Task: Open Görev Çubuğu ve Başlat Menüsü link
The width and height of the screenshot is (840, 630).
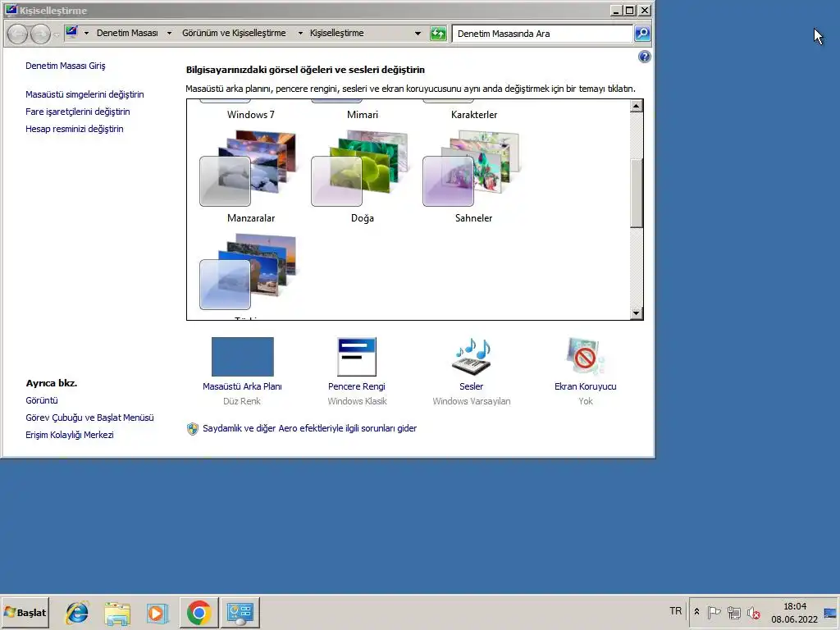Action: coord(89,418)
